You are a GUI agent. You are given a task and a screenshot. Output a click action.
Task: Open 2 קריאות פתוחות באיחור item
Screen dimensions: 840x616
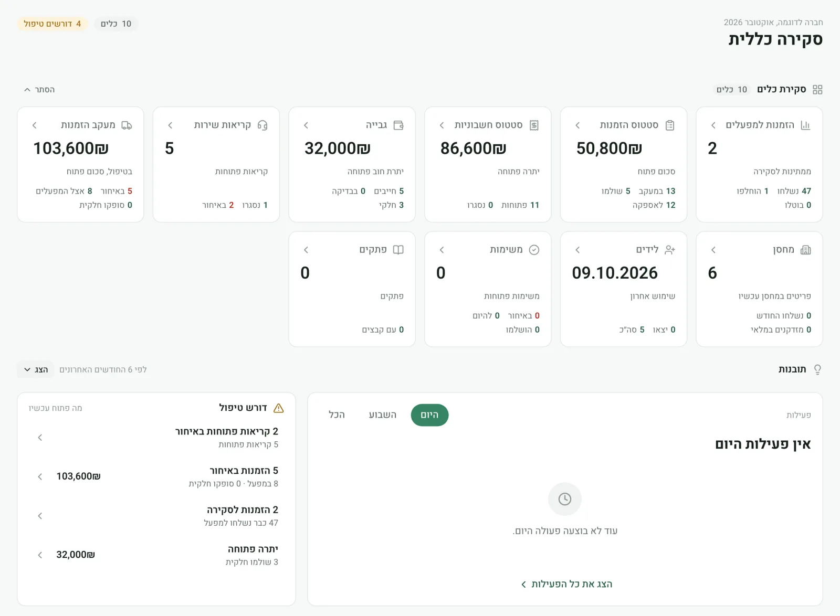click(x=156, y=438)
